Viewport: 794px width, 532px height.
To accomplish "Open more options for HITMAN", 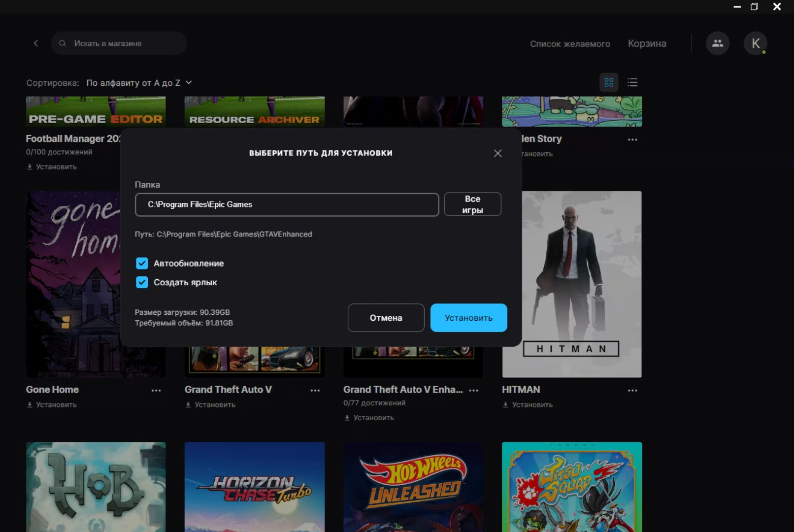I will [x=632, y=391].
